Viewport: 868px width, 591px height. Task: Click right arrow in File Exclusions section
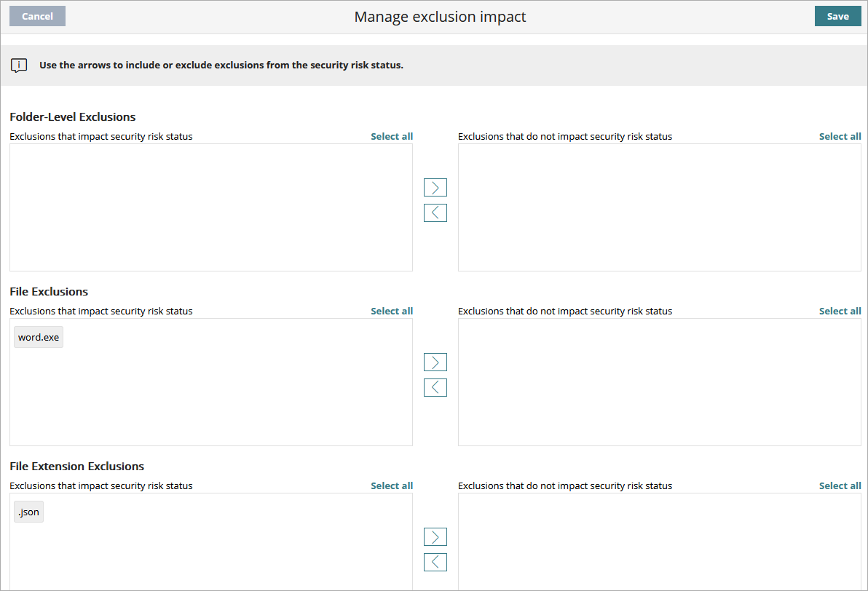point(435,362)
